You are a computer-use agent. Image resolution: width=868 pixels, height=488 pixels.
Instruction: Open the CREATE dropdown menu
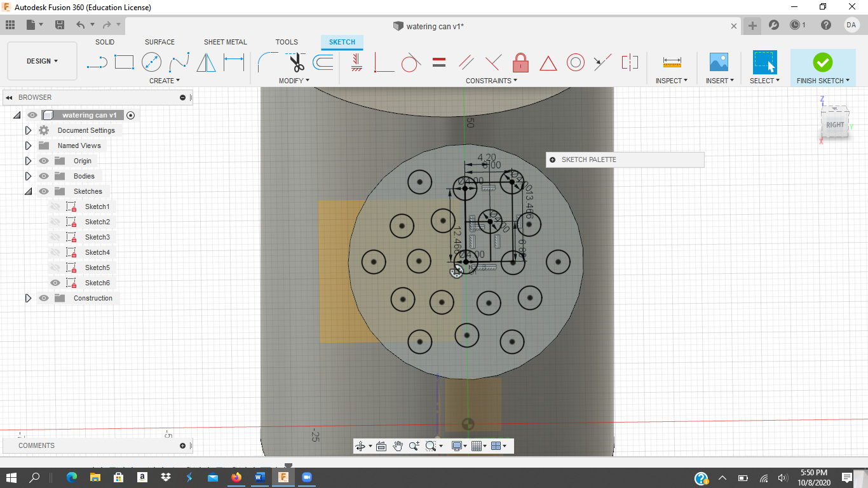(165, 81)
